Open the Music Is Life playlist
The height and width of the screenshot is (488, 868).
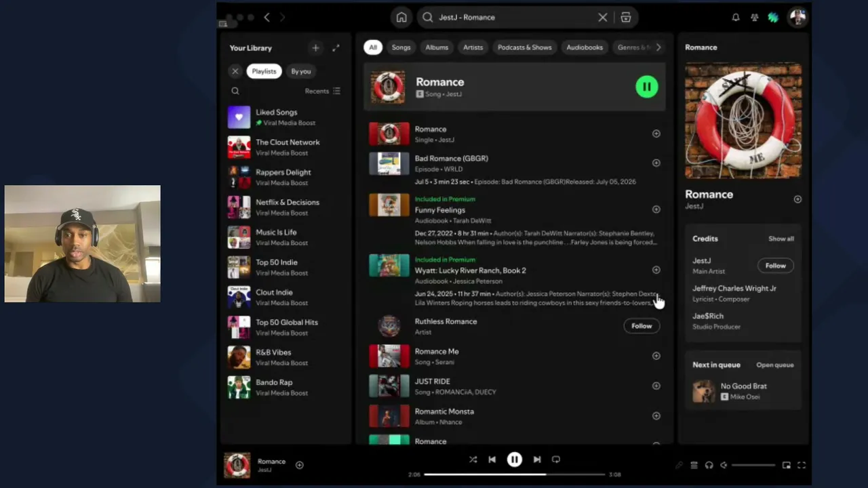click(285, 237)
